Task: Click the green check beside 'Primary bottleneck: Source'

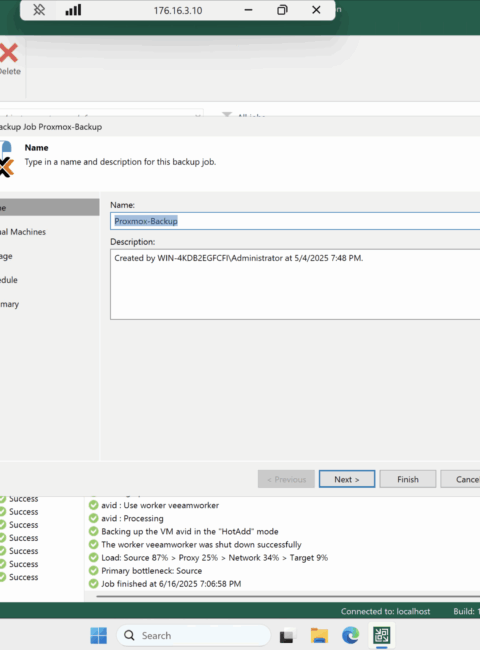Action: click(94, 570)
